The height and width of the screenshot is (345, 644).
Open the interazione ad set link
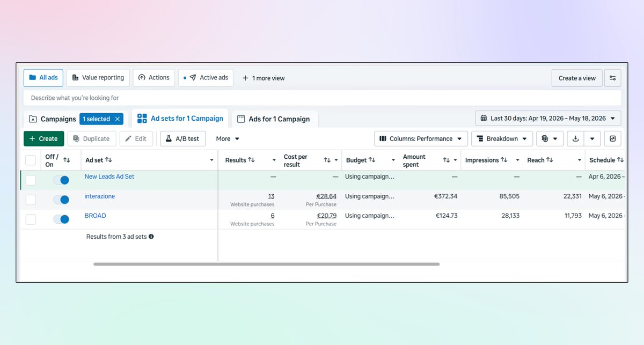pos(100,196)
